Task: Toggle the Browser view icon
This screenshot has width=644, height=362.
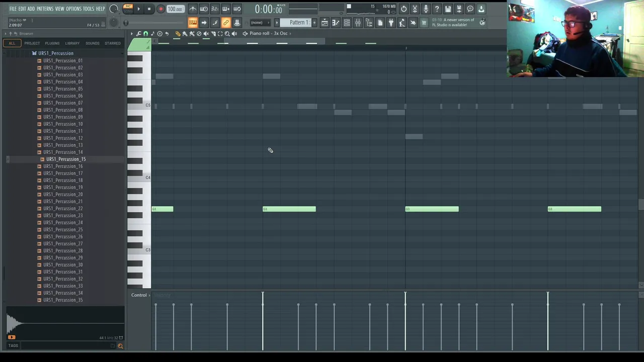Action: 369,23
